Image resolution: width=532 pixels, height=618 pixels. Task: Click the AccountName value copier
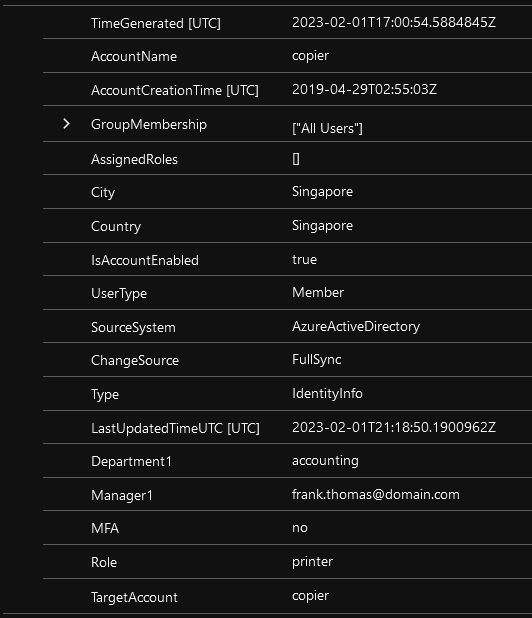coord(310,56)
